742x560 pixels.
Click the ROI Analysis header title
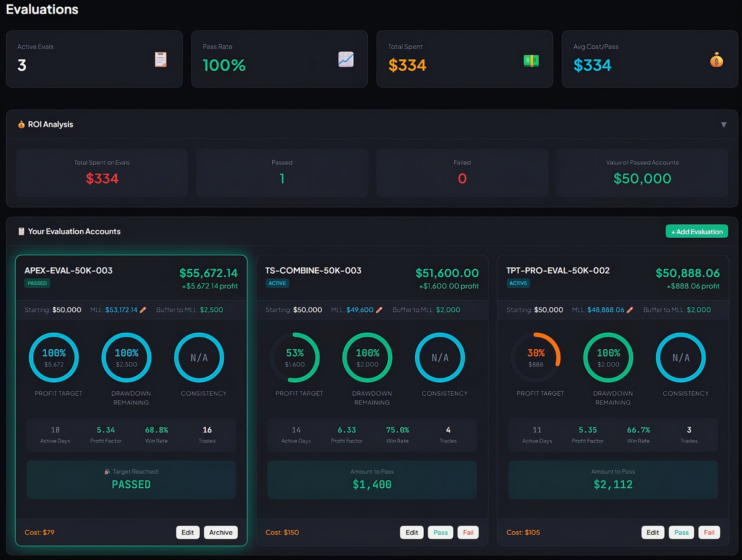pyautogui.click(x=50, y=125)
